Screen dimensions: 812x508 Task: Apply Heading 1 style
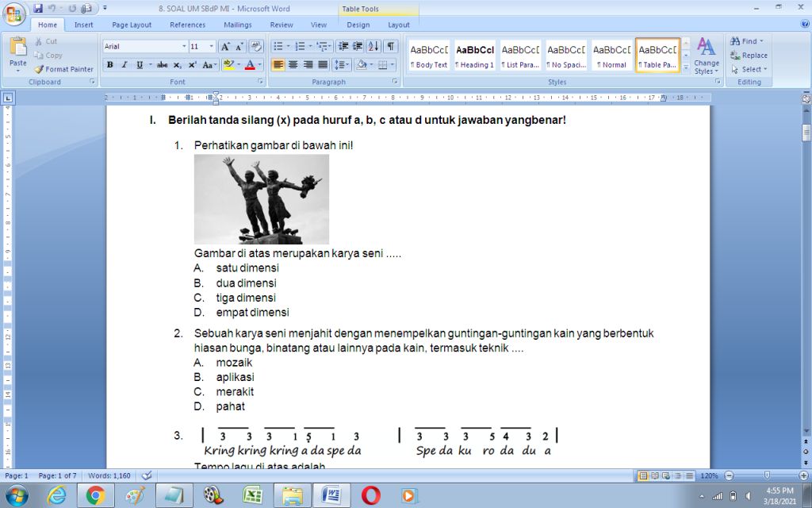click(x=474, y=56)
